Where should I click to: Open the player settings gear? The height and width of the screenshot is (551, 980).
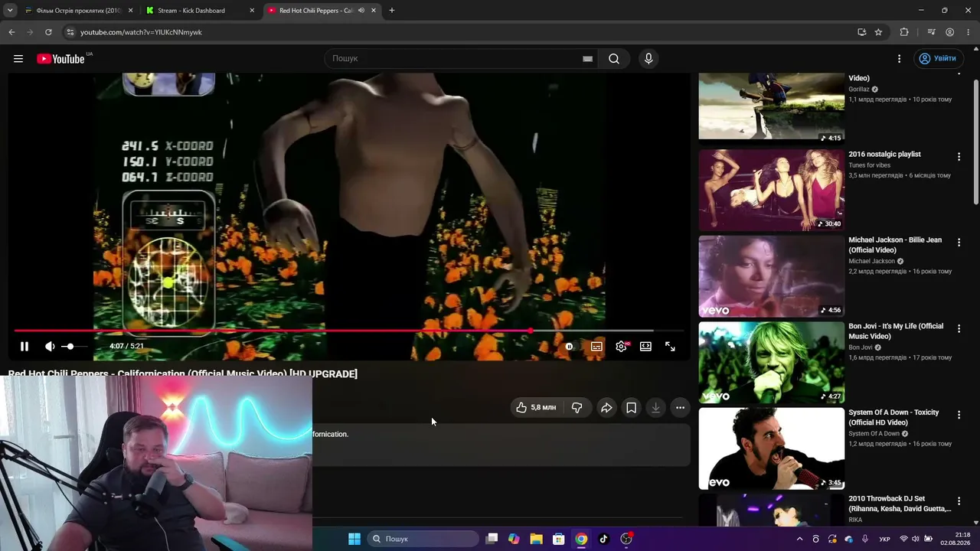tap(622, 347)
